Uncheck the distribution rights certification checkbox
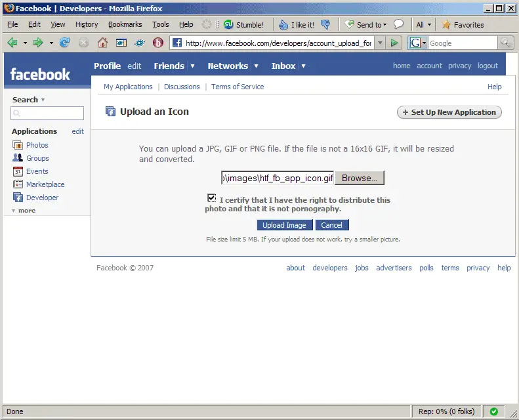Screen dimensions: 519x420 [x=211, y=198]
